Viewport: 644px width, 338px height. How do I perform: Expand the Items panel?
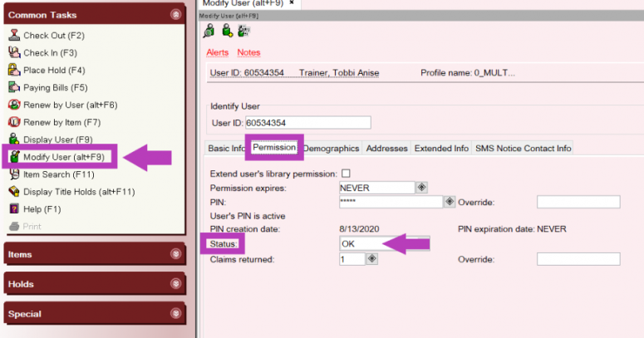tap(176, 254)
